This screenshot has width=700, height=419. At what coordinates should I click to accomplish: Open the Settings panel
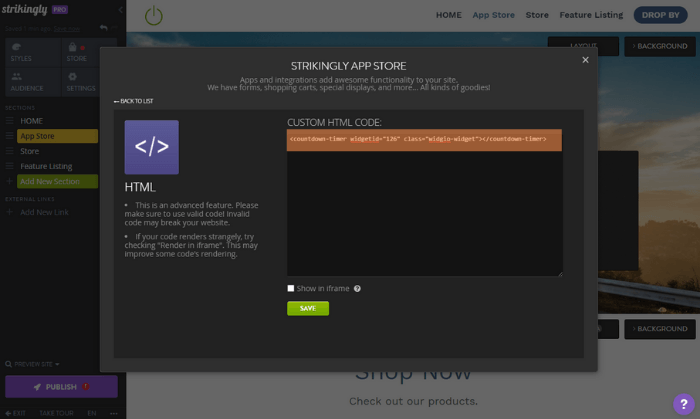click(x=81, y=82)
